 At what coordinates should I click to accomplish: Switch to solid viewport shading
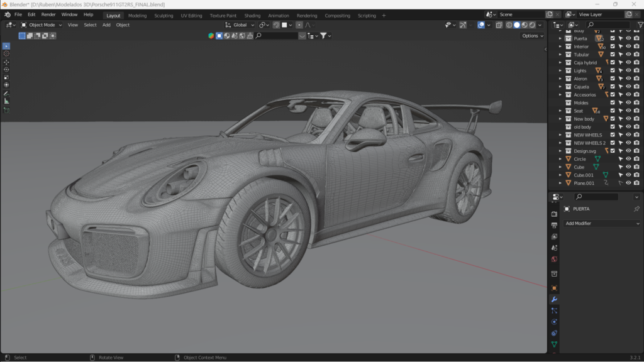[517, 25]
